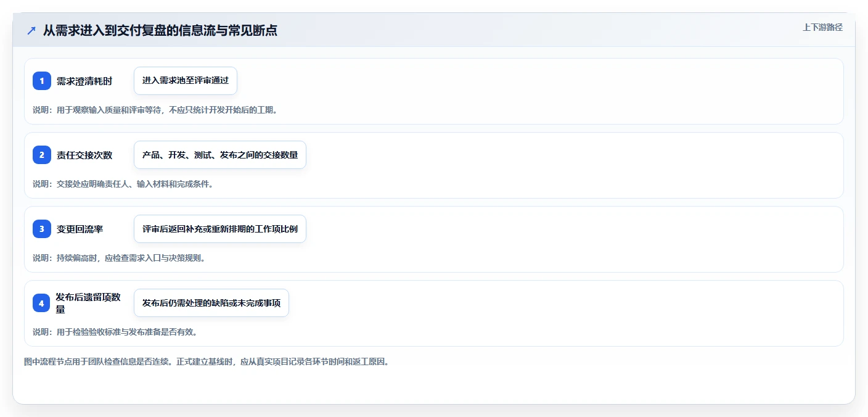
Task: Click the note about 检查需求入口与决策规则
Action: 119,258
